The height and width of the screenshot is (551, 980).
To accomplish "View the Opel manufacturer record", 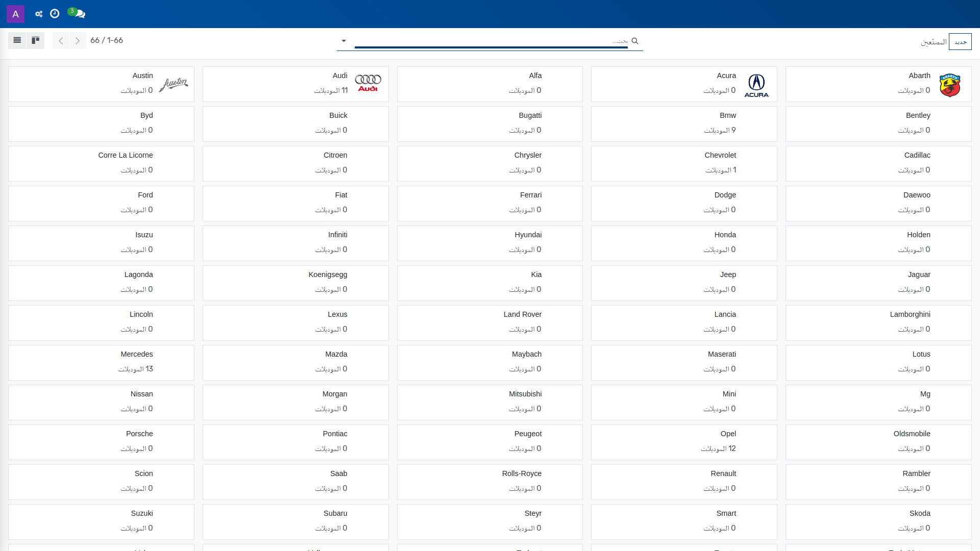I will 684,442.
